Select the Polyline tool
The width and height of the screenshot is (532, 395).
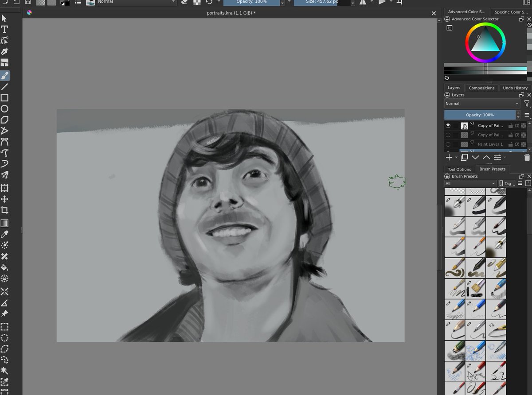click(x=4, y=131)
